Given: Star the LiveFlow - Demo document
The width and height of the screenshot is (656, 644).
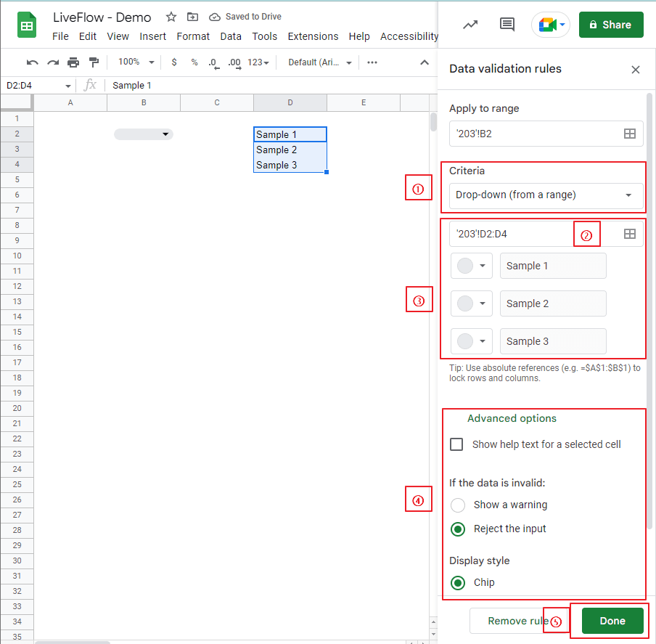Looking at the screenshot, I should pos(171,17).
